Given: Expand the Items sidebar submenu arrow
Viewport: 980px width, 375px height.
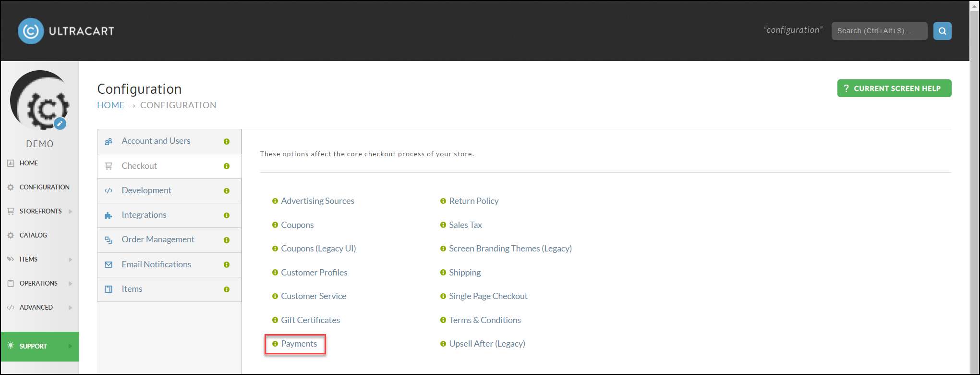Looking at the screenshot, I should point(71,259).
